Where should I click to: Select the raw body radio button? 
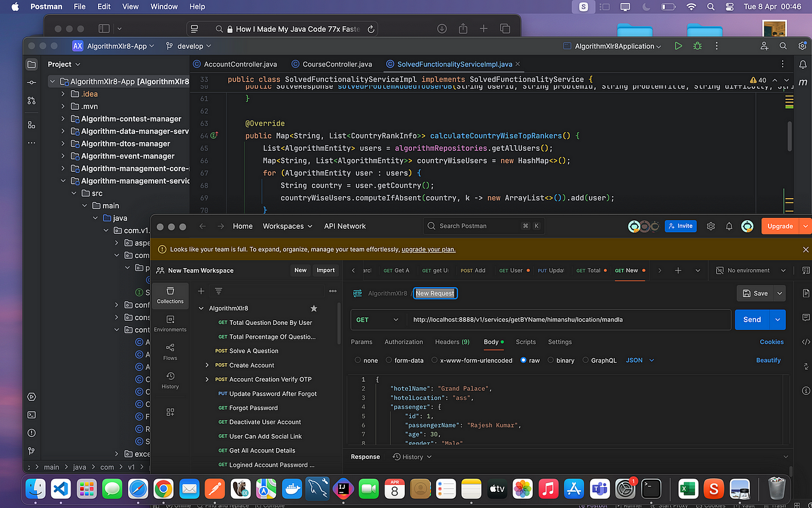point(524,360)
